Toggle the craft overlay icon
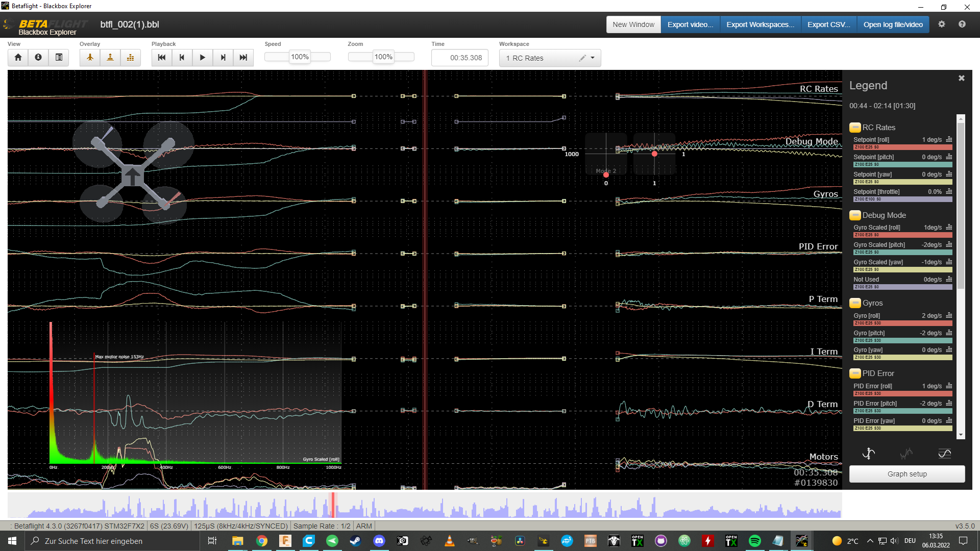This screenshot has height=551, width=980. pos(90,58)
